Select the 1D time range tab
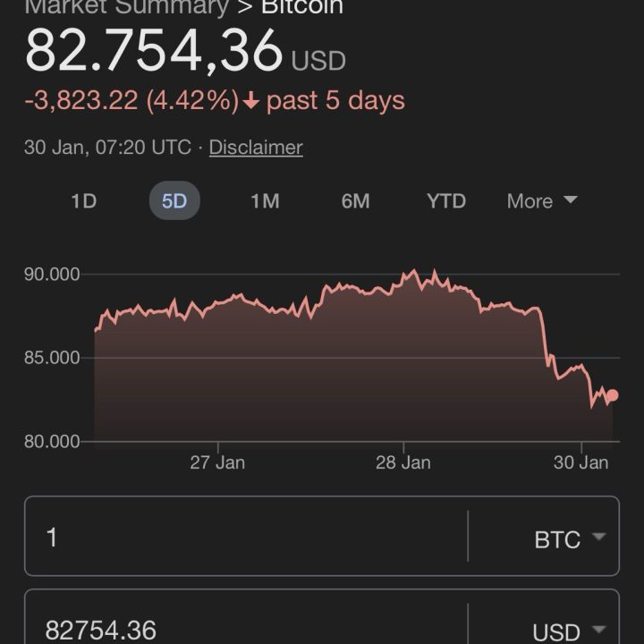Image resolution: width=644 pixels, height=644 pixels. coord(83,201)
